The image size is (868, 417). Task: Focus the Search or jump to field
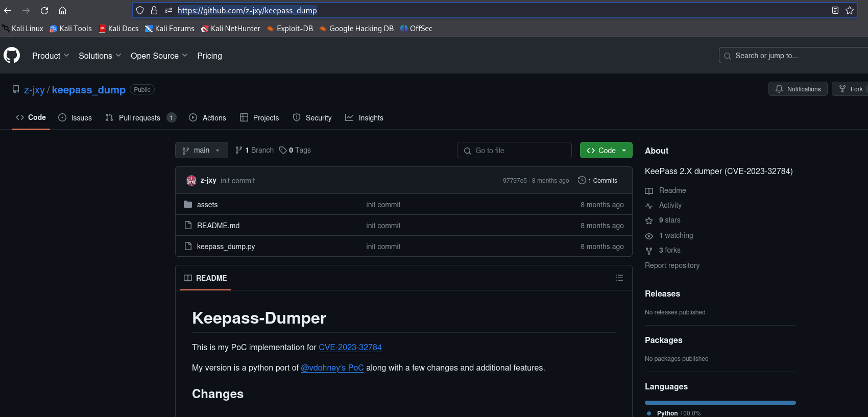[x=793, y=56]
